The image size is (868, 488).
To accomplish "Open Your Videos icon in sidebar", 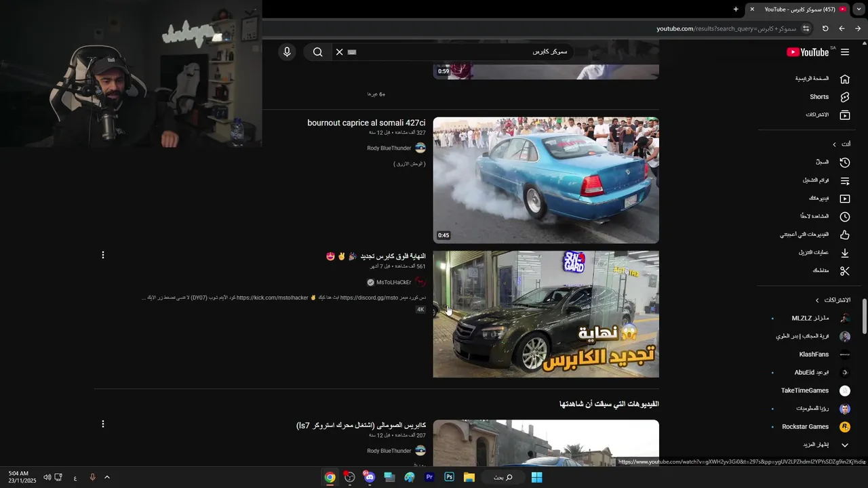I will pyautogui.click(x=844, y=199).
